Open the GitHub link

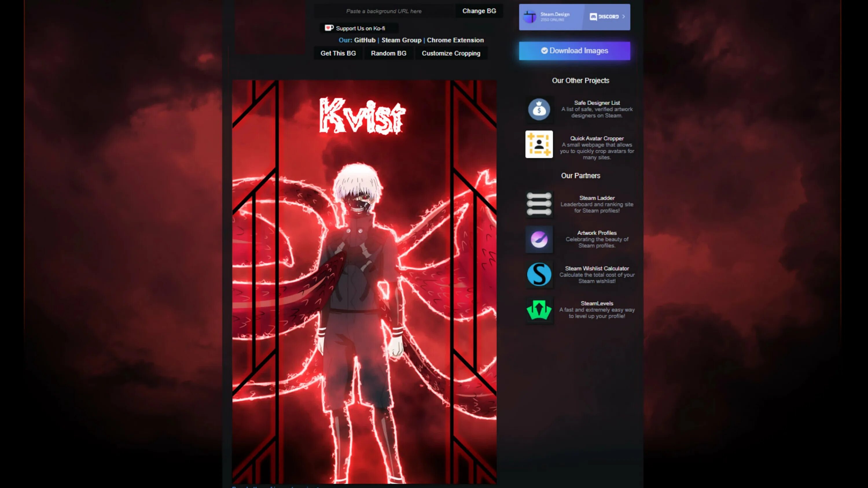[x=365, y=40]
